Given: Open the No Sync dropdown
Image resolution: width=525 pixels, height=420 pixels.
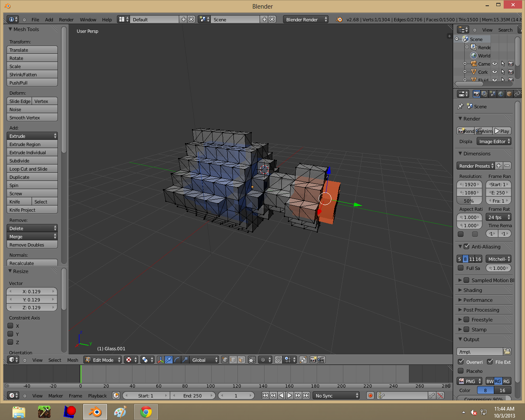Looking at the screenshot, I should 336,395.
